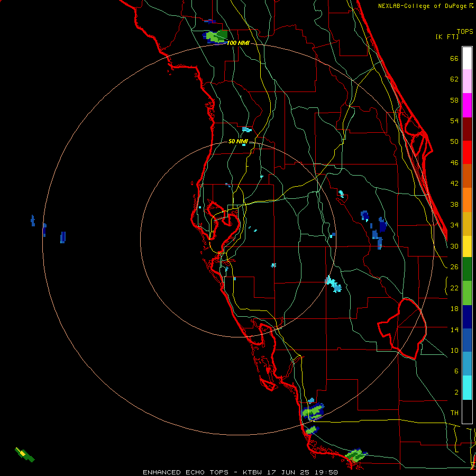Click the bright red legend swatch
476x476 pixels.
[x=467, y=152]
